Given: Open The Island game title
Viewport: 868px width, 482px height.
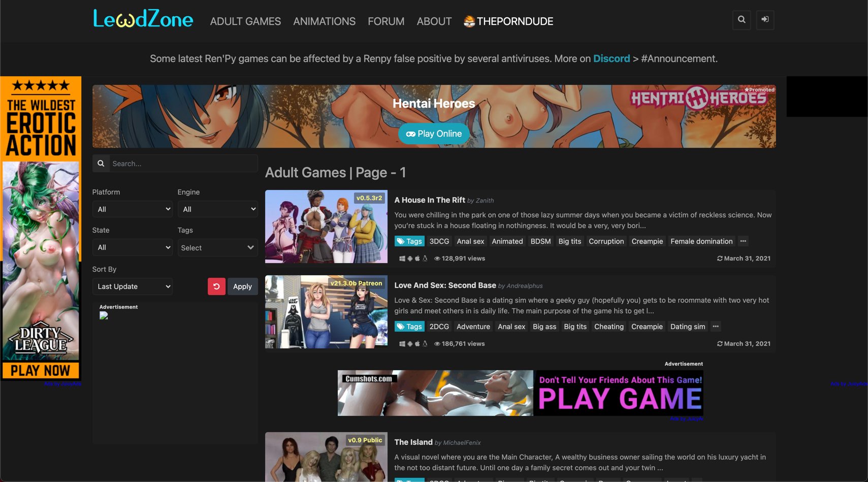Looking at the screenshot, I should pos(413,442).
